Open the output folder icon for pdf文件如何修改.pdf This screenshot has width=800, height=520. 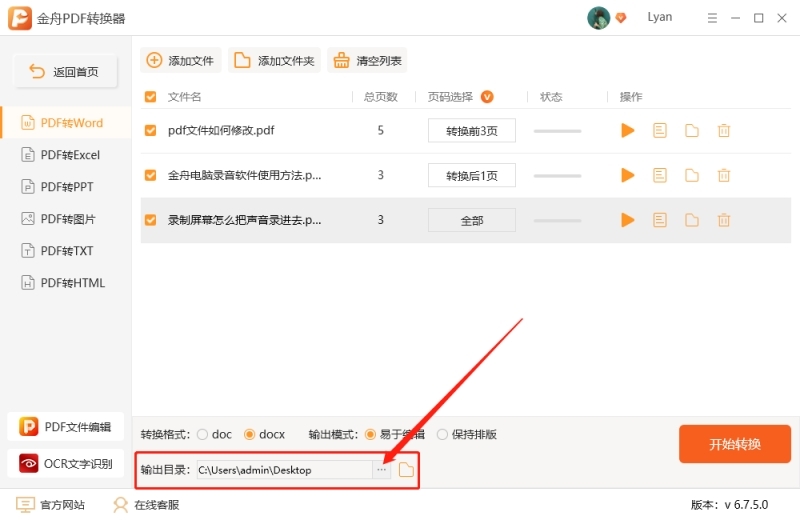click(692, 131)
